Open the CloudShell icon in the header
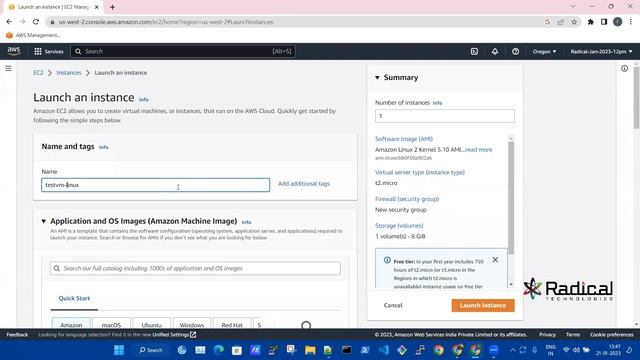Image resolution: width=640 pixels, height=360 pixels. 474,51
